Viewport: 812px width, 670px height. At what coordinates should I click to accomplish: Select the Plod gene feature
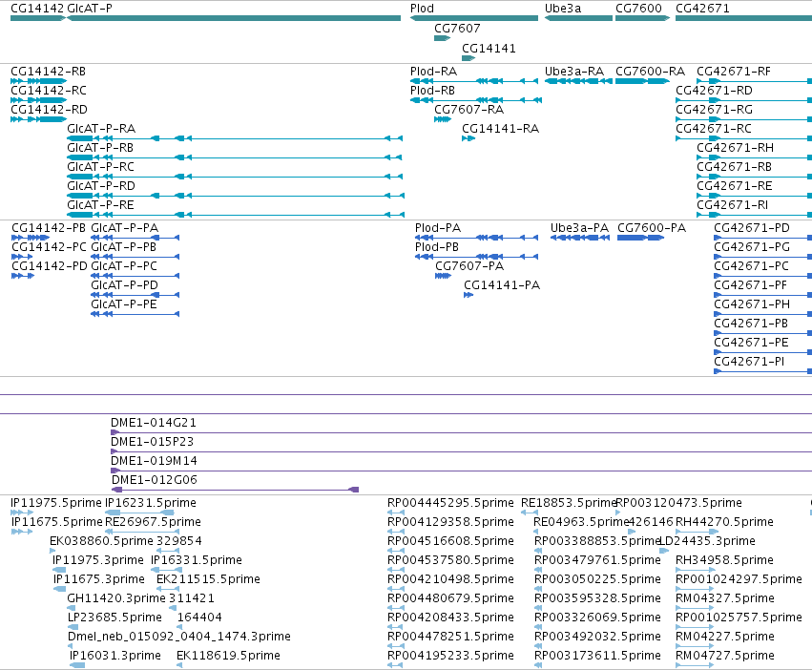(474, 18)
